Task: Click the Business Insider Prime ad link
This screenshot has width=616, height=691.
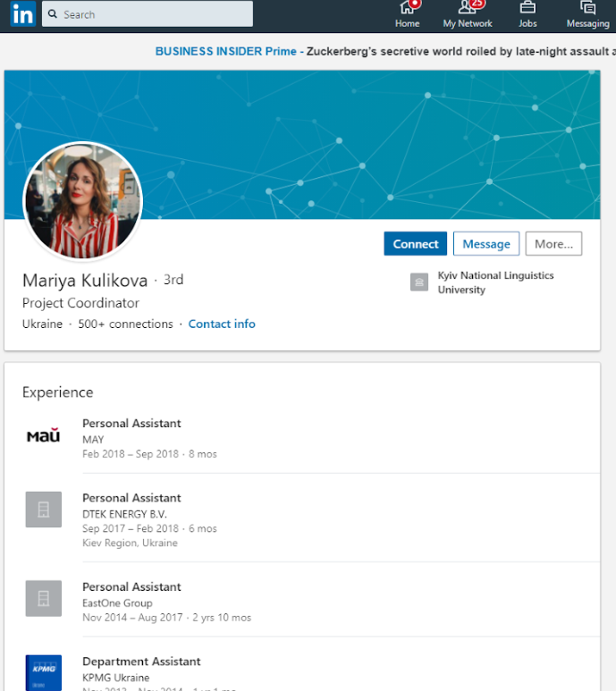Action: click(225, 51)
